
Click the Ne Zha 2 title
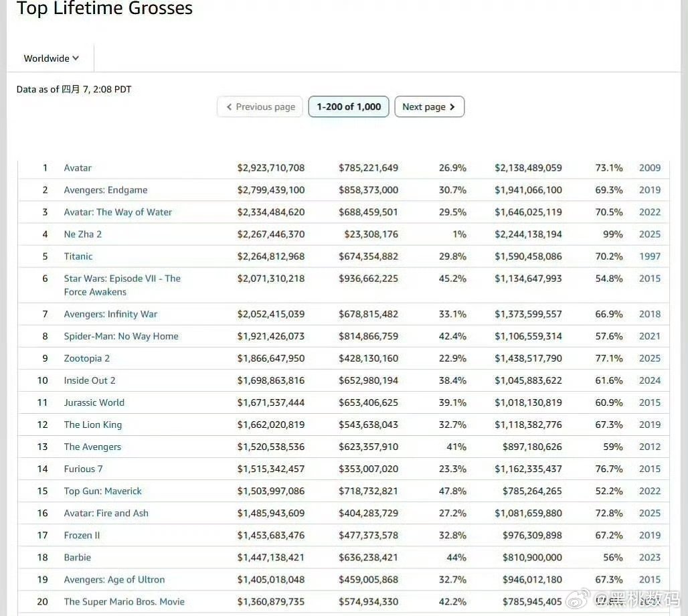click(82, 234)
